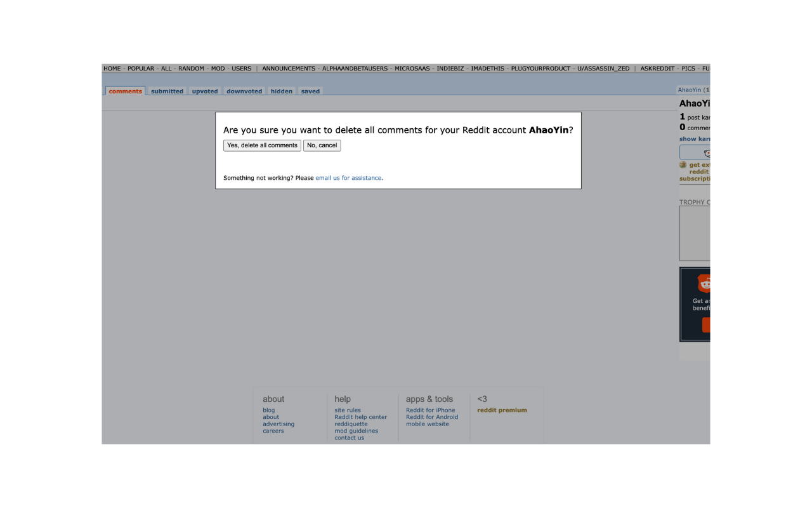Screen dimensions: 812x508
Task: Visit the ANNOUNCEMENTS subreddit link
Action: click(x=289, y=69)
